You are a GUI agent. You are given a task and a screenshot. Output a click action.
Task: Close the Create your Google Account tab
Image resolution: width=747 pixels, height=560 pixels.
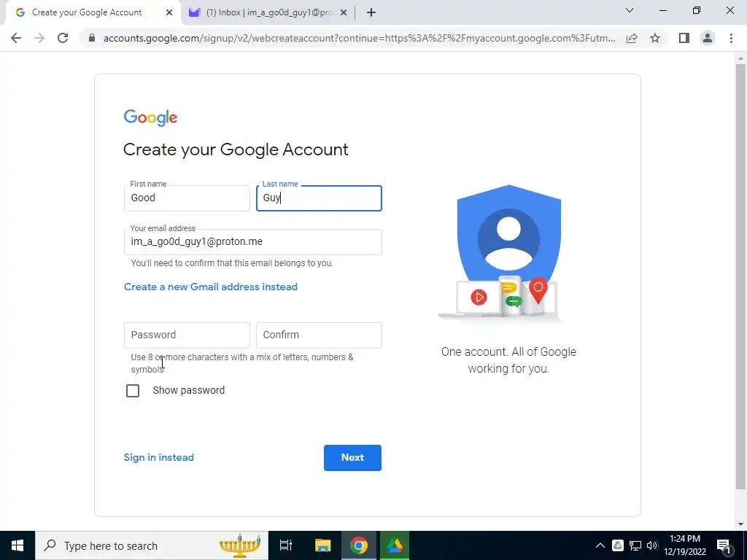coord(169,12)
